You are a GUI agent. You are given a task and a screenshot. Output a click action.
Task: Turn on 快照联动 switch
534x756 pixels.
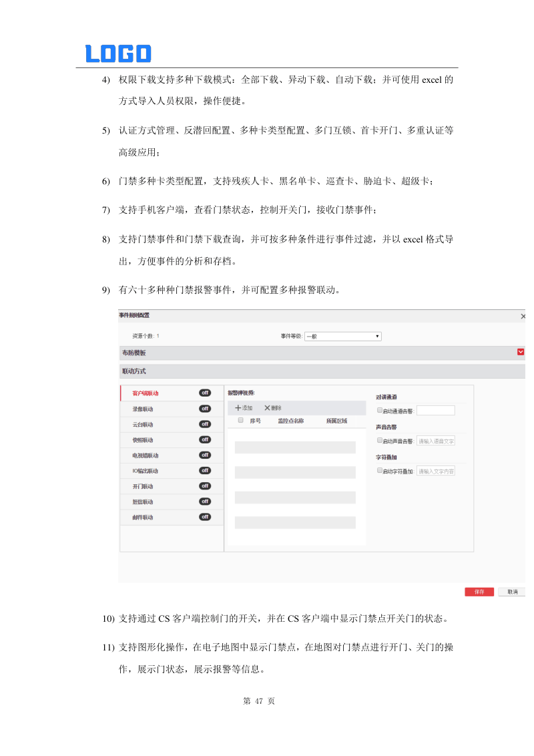point(205,439)
